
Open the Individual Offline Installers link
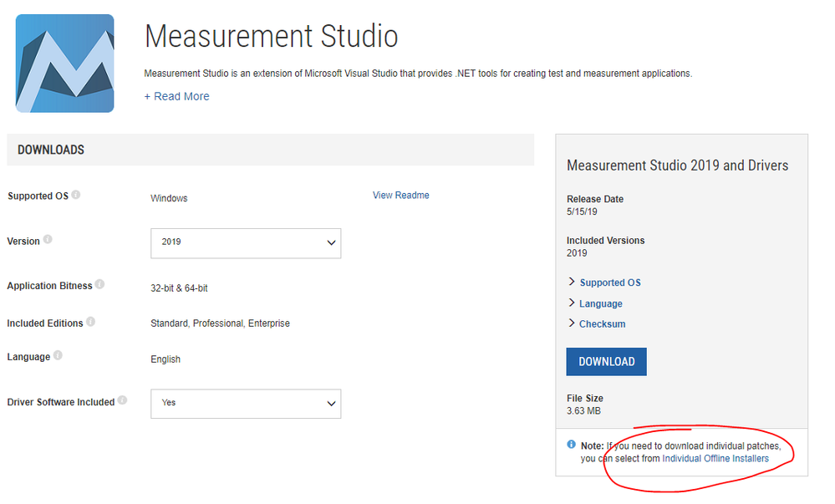point(715,459)
